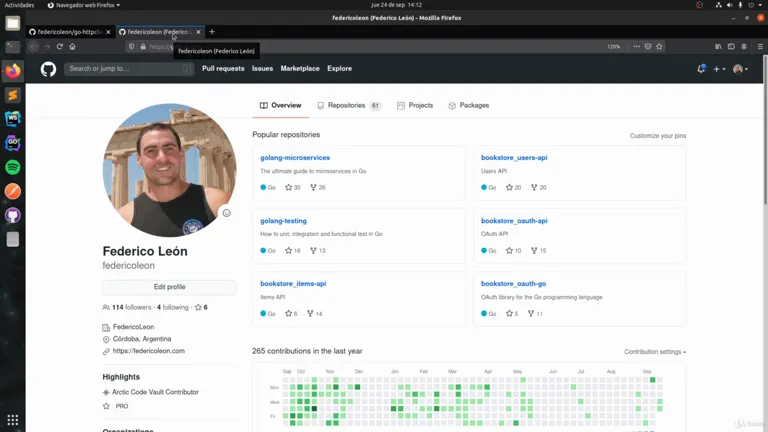Screen dimensions: 768x432
Task: Open the Save to Pocket icon
Action: [648, 47]
